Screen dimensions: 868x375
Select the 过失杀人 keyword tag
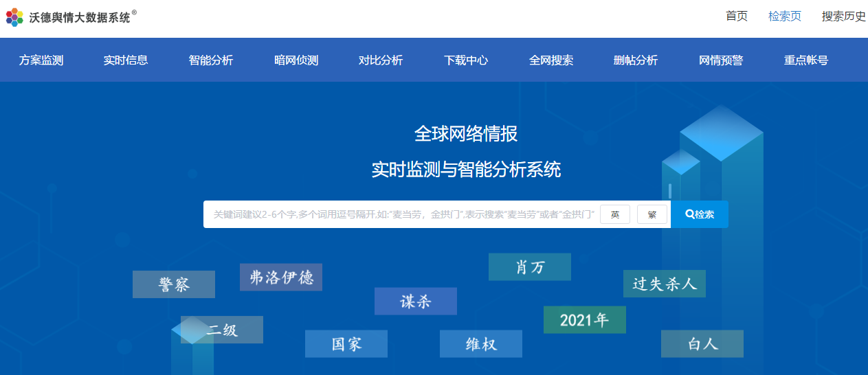coord(665,284)
